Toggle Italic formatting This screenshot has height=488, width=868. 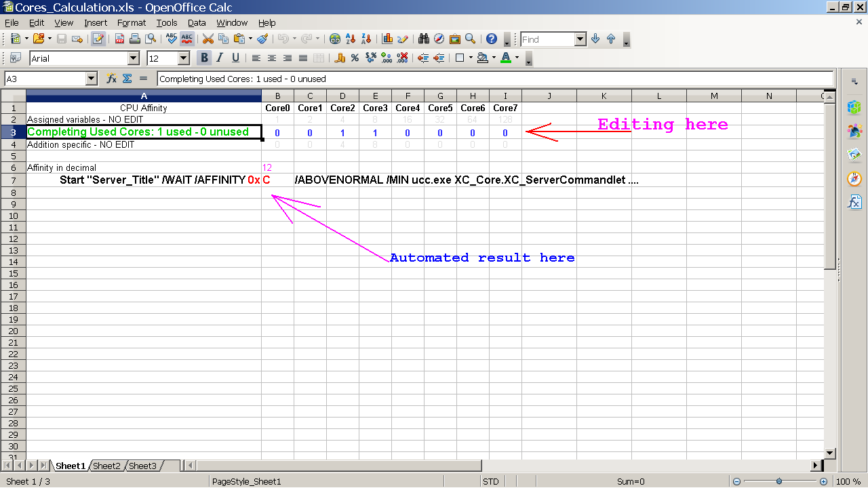tap(220, 58)
